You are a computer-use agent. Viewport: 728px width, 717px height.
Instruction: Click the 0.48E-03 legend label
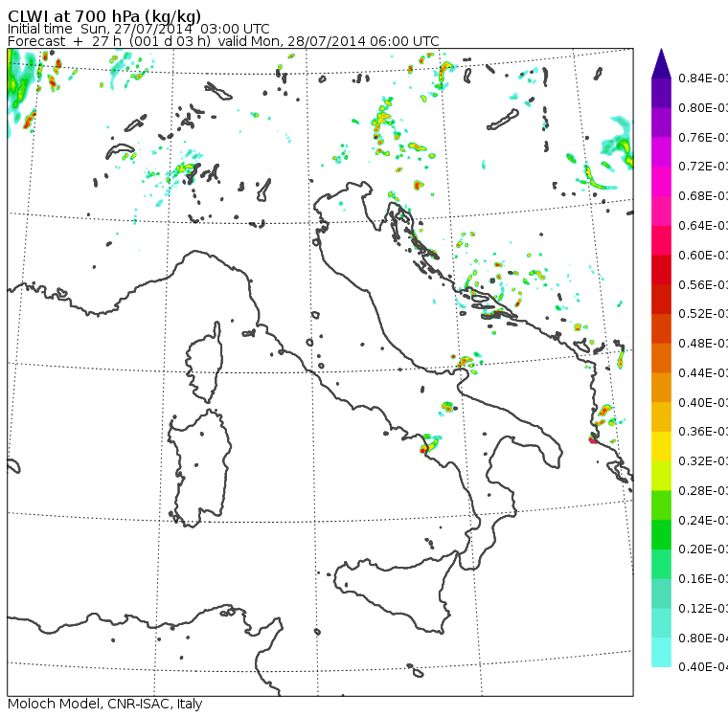703,344
